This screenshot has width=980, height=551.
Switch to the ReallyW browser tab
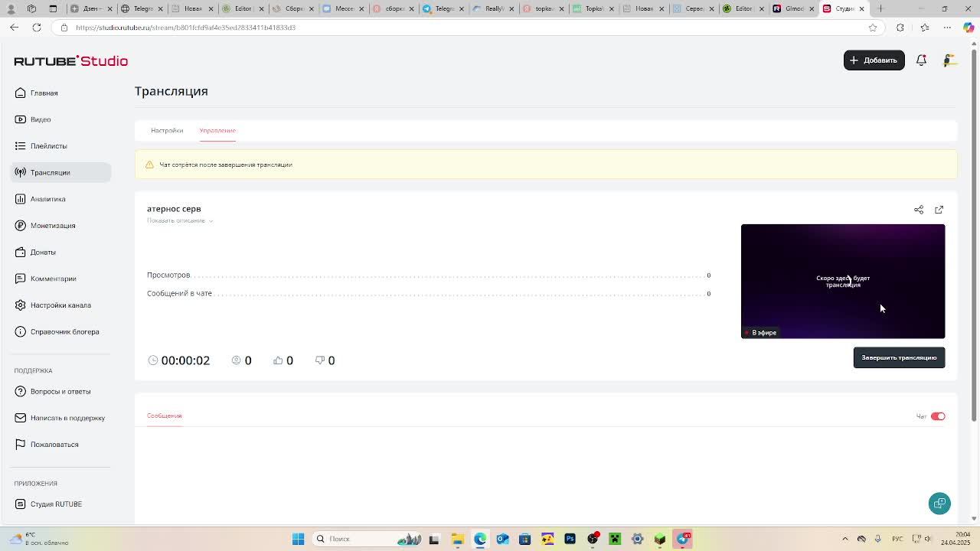click(x=492, y=8)
